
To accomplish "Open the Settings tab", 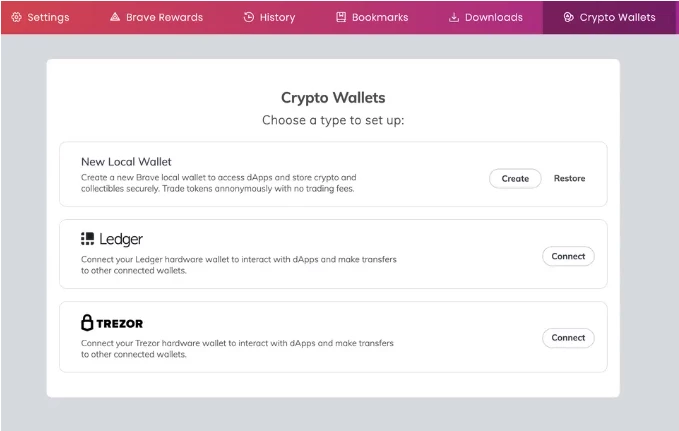I will tap(40, 17).
